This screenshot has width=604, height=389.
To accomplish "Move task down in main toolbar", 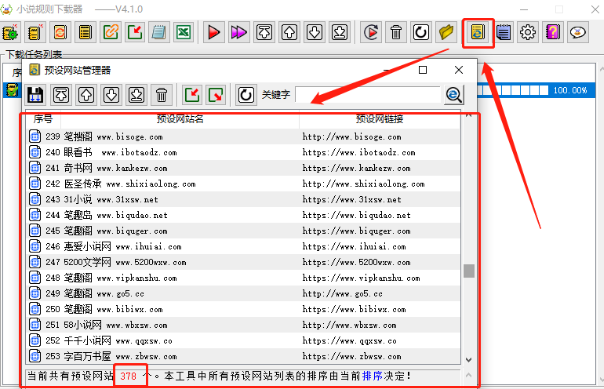I will (x=314, y=32).
